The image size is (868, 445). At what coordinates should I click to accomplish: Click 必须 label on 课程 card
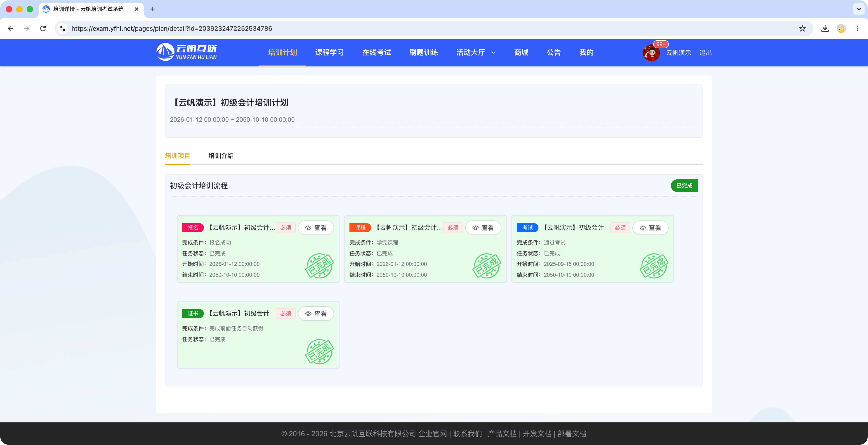(x=453, y=227)
